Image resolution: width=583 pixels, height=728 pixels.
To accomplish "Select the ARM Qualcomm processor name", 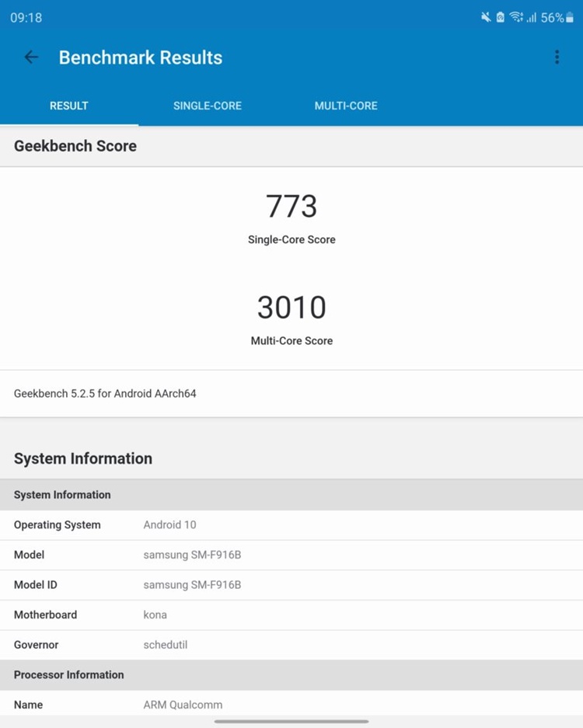I will tap(183, 705).
